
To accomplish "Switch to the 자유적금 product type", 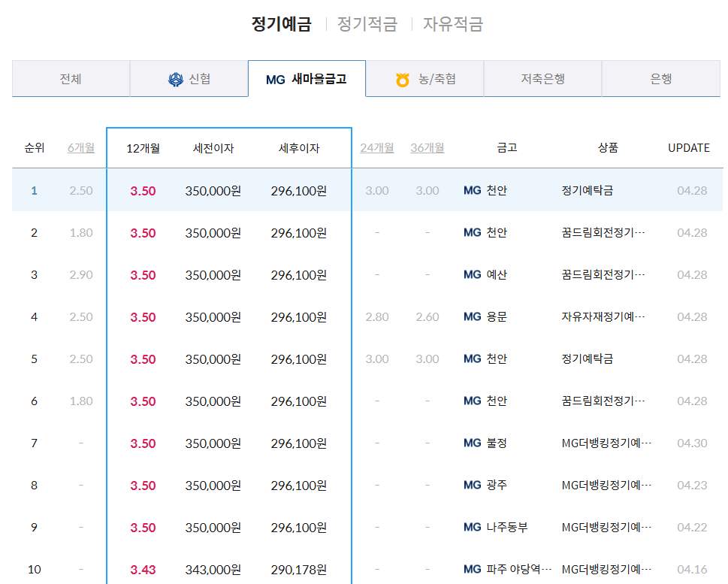I will click(x=453, y=24).
